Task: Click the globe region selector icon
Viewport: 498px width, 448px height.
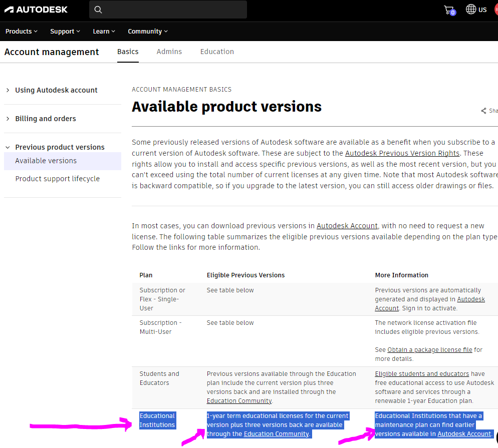Action: pyautogui.click(x=470, y=9)
